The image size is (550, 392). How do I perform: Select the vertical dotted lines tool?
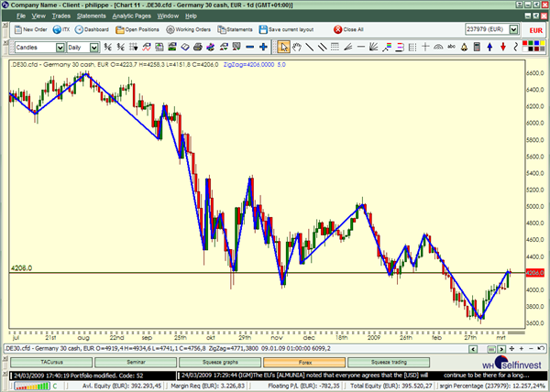click(x=412, y=47)
